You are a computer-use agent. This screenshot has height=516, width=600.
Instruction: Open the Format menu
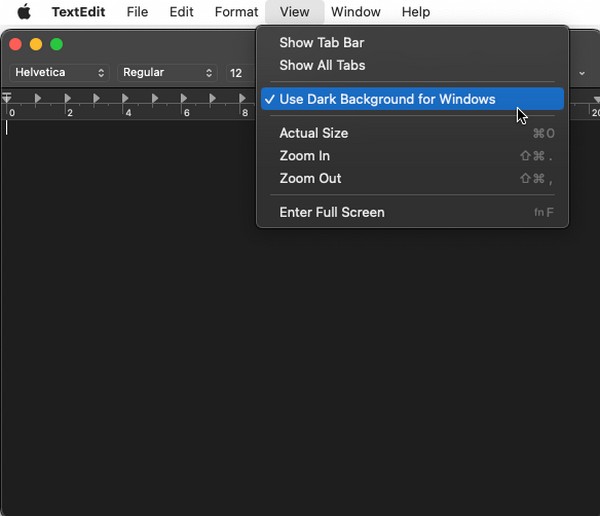point(236,12)
